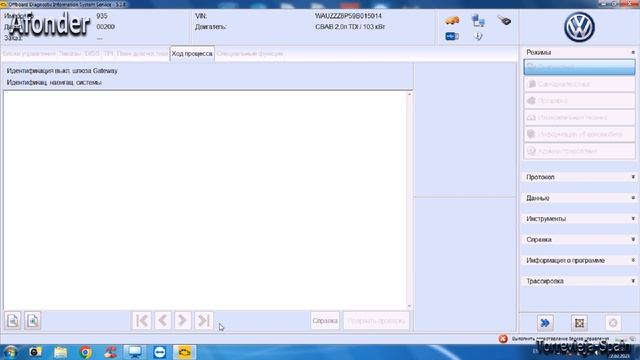Click the diagnostic interface plug icon

pyautogui.click(x=504, y=20)
